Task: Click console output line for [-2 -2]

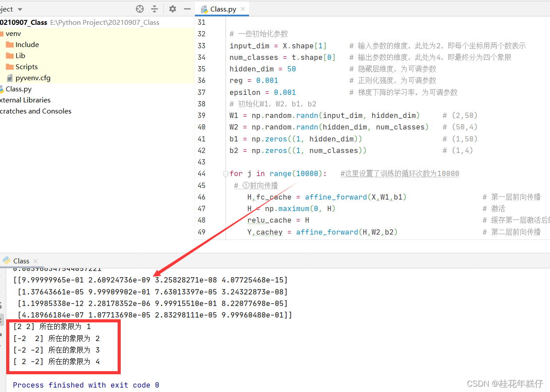Action: [x=56, y=350]
